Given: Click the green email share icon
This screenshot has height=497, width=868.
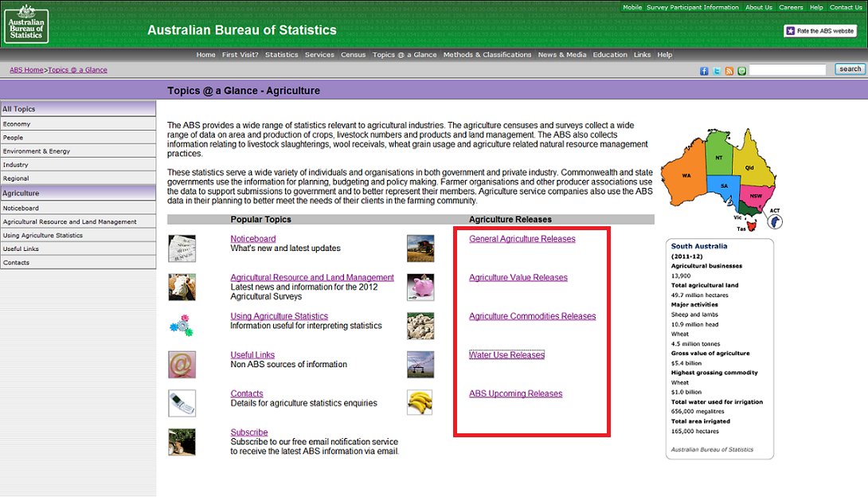Looking at the screenshot, I should pos(741,70).
